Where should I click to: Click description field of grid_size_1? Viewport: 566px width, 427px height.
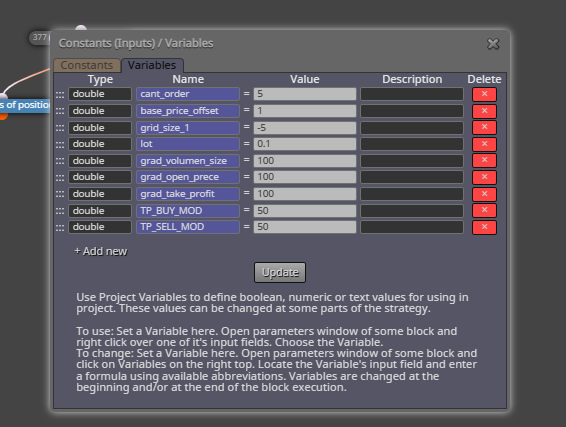(x=412, y=127)
